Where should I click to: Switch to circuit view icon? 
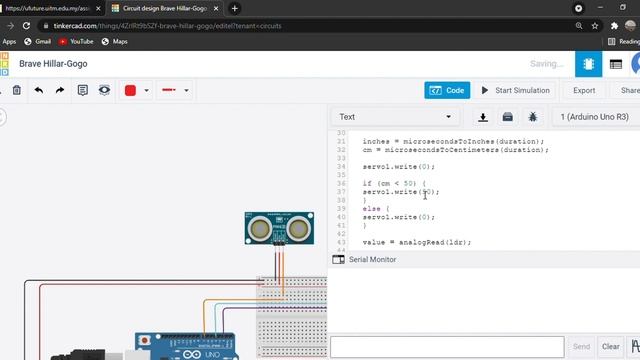point(588,64)
